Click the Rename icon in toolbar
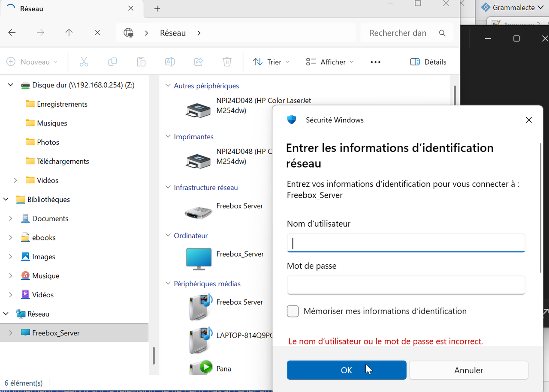The height and width of the screenshot is (392, 549). 170,62
